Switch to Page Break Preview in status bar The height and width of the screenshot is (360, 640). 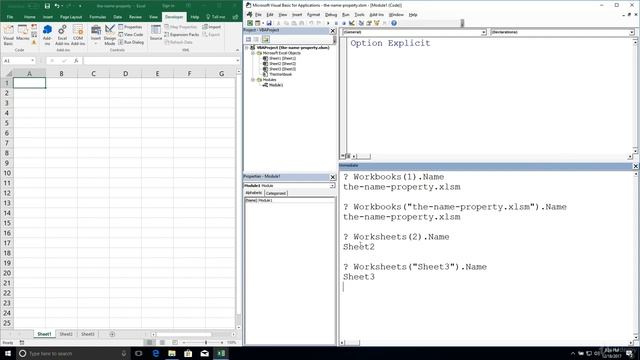pyautogui.click(x=175, y=342)
